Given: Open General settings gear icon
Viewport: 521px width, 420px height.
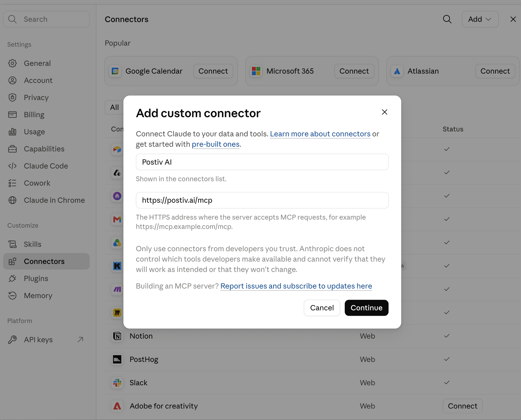Looking at the screenshot, I should 12,63.
